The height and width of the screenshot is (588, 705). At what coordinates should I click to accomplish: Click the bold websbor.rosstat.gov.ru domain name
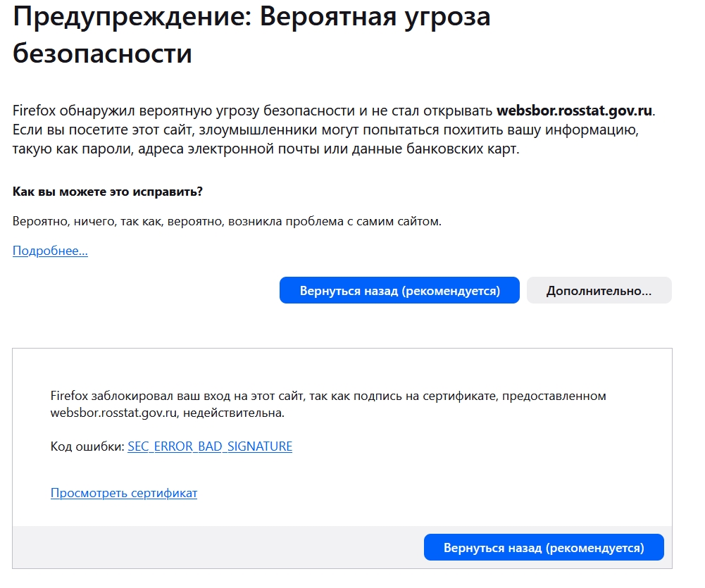pos(575,111)
